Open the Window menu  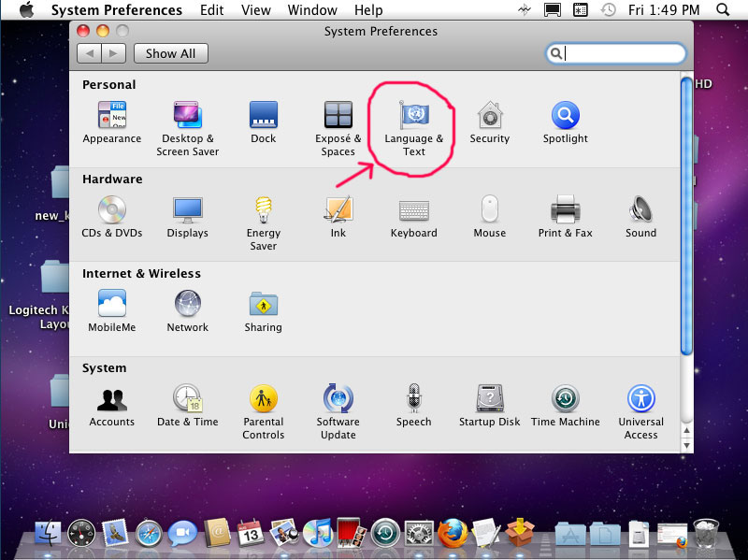pos(312,10)
